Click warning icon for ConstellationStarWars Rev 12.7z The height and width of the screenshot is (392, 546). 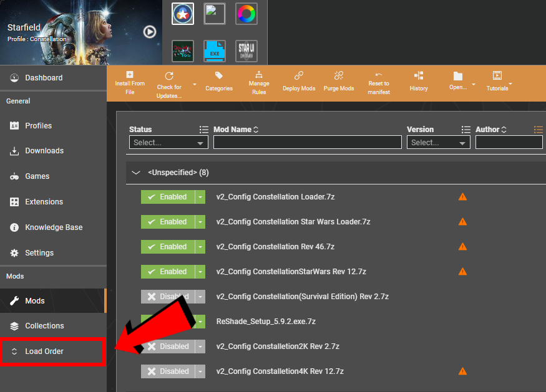(x=462, y=272)
